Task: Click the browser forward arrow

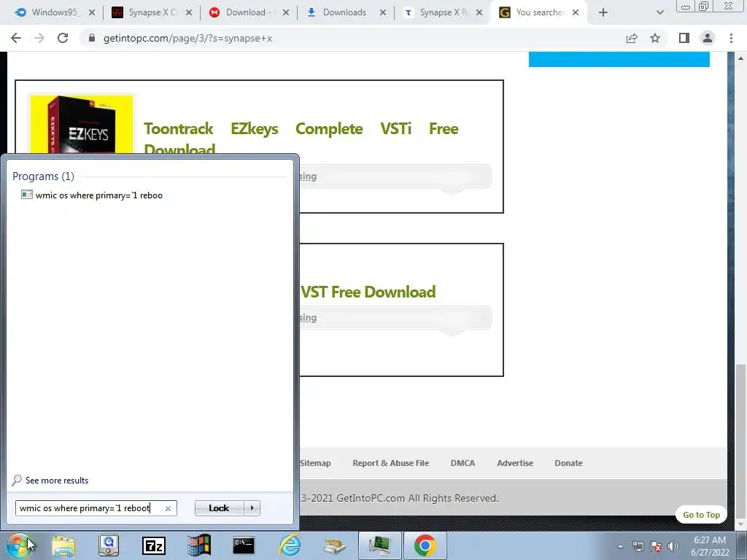Action: 39,38
